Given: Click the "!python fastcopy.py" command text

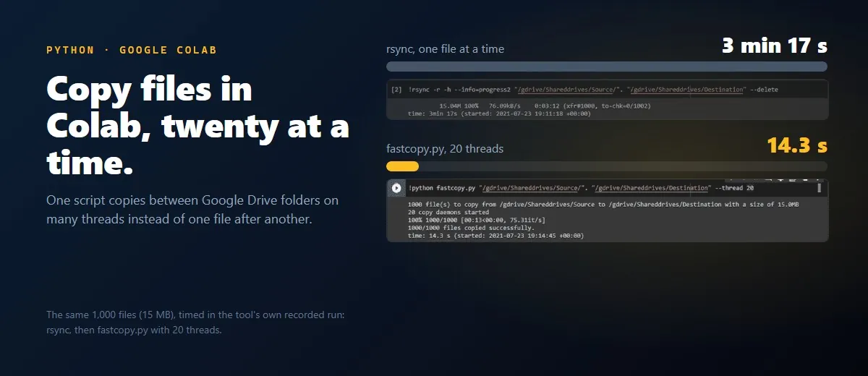Looking at the screenshot, I should tap(441, 188).
